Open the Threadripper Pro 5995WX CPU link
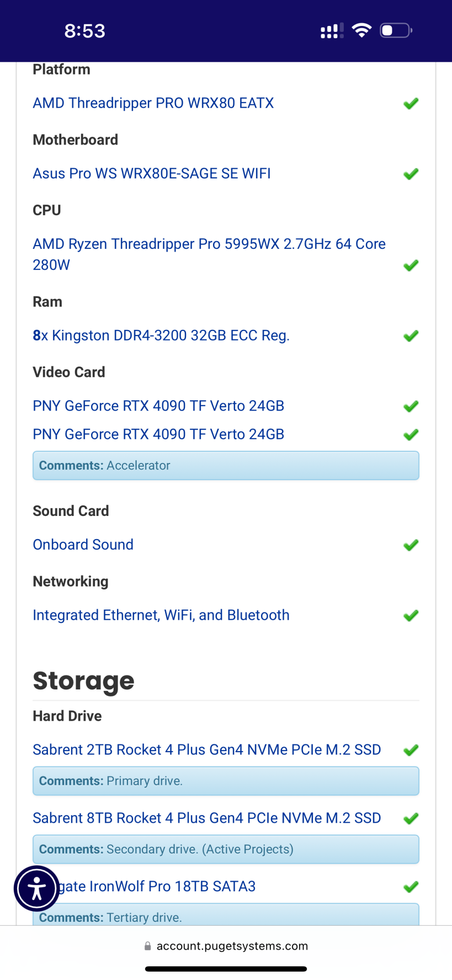 209,244
